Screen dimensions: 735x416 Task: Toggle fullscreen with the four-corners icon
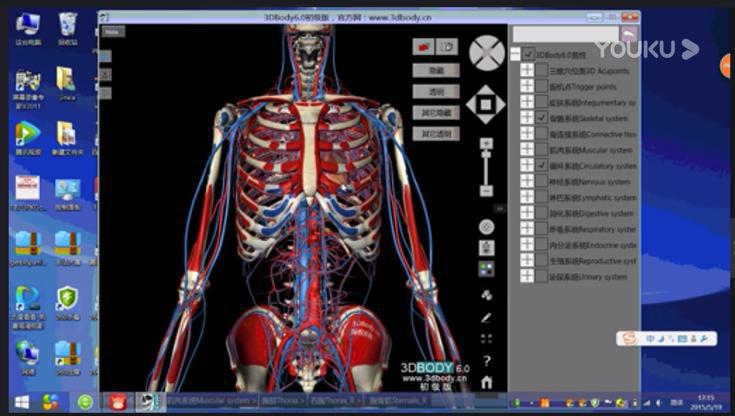(x=487, y=339)
